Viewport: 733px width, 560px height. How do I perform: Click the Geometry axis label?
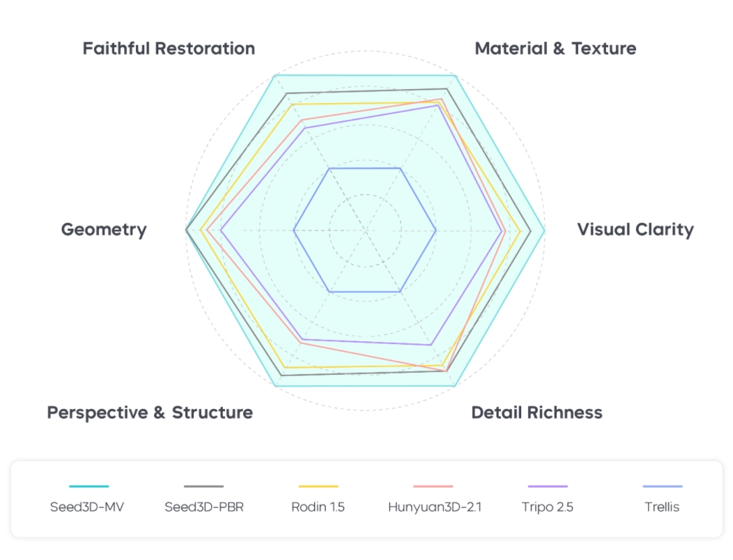pos(104,230)
